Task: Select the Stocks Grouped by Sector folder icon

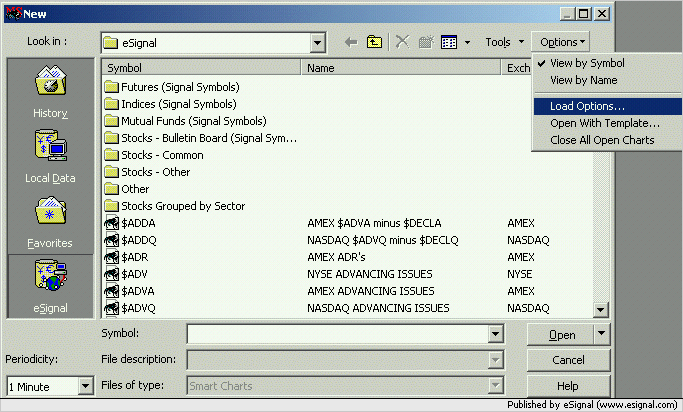Action: coord(112,206)
